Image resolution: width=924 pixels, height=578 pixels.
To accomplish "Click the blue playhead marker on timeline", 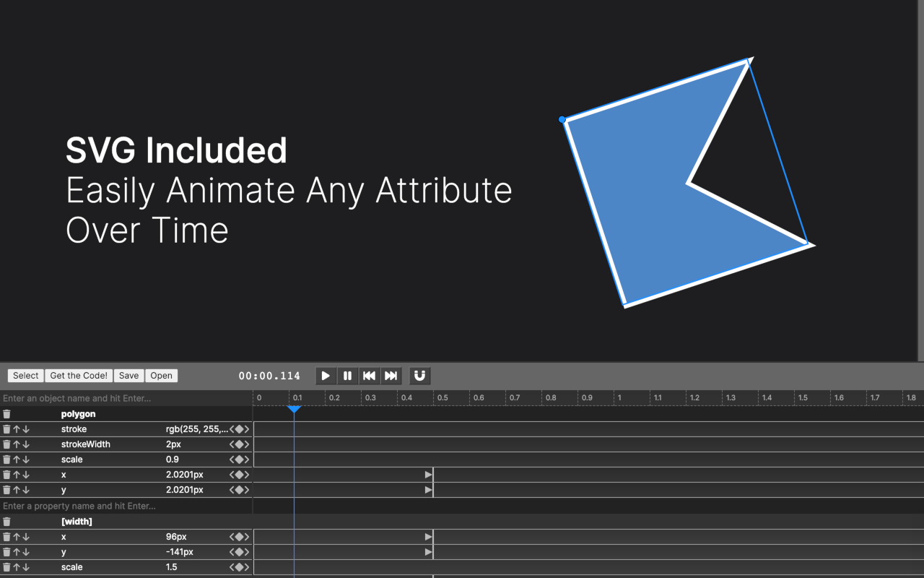I will [x=294, y=410].
